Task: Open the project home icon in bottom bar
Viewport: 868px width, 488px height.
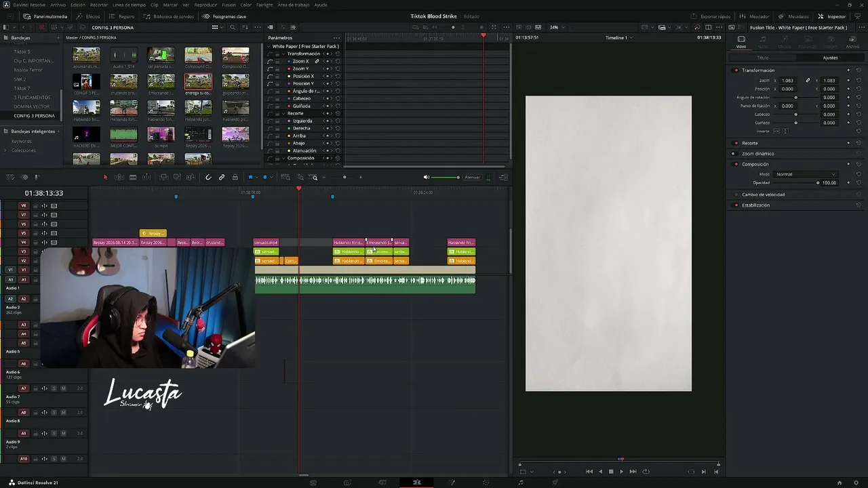Action: tap(840, 483)
